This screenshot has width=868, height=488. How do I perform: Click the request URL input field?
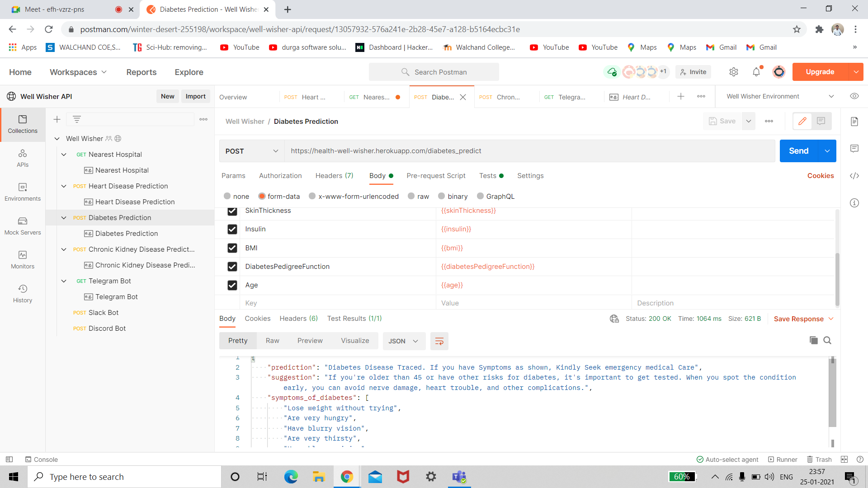click(x=529, y=151)
